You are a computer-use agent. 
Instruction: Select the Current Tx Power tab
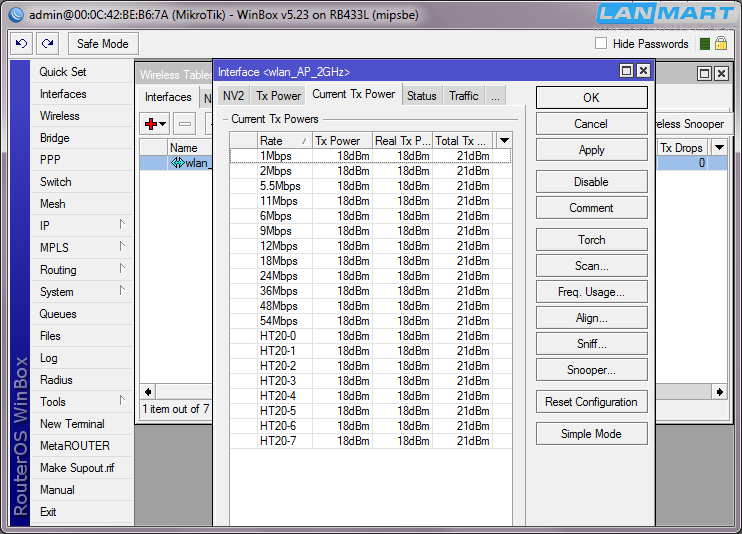pos(353,94)
